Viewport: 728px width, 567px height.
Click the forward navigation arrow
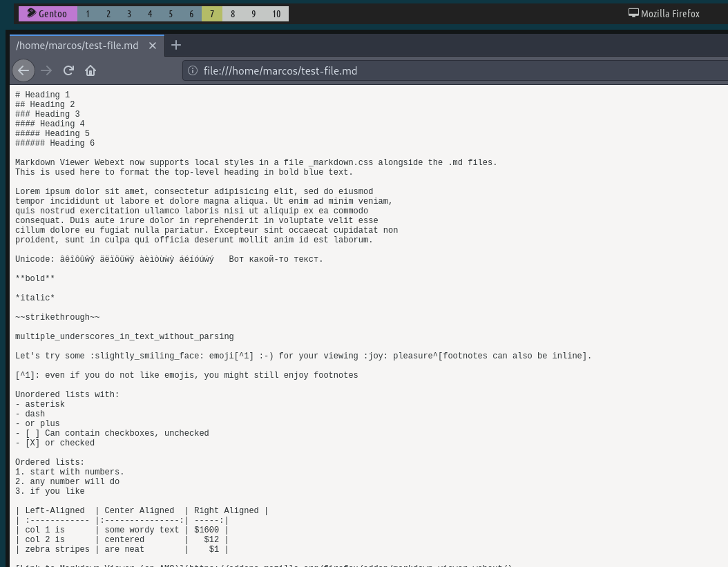[46, 70]
